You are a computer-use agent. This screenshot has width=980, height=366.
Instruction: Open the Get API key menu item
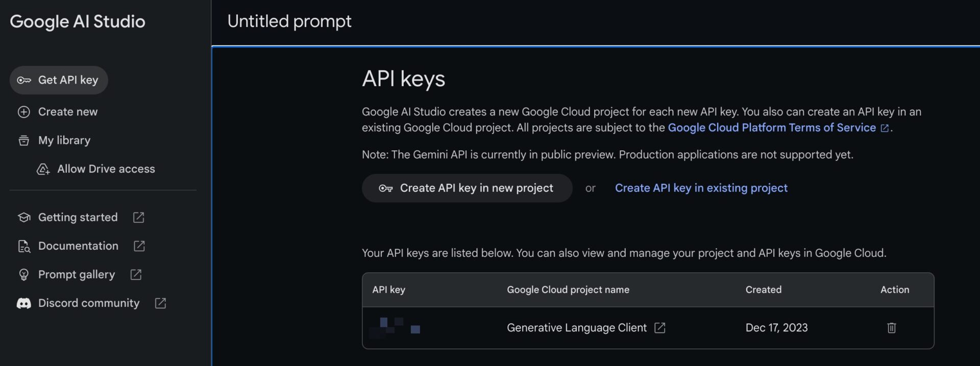68,80
